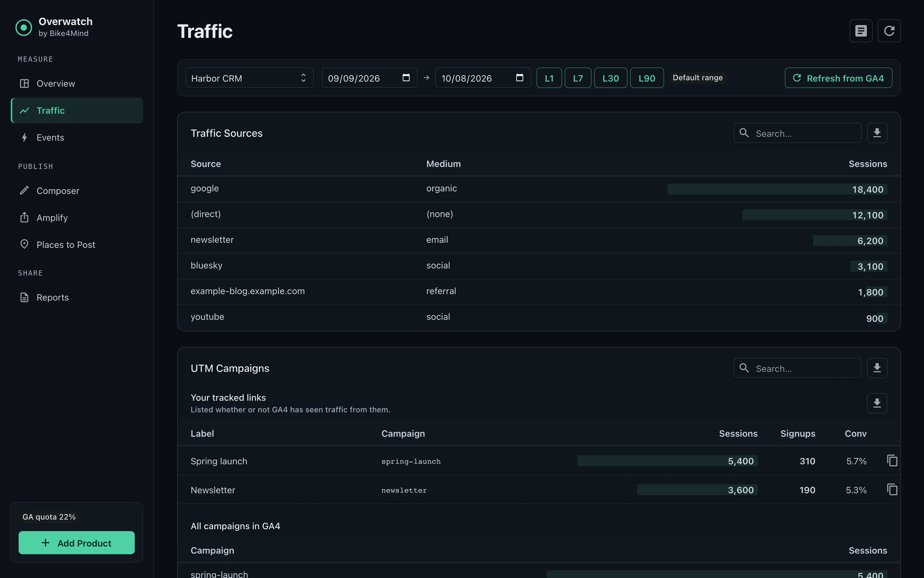This screenshot has height=578, width=924.
Task: Click the Spring launch label
Action: [219, 461]
